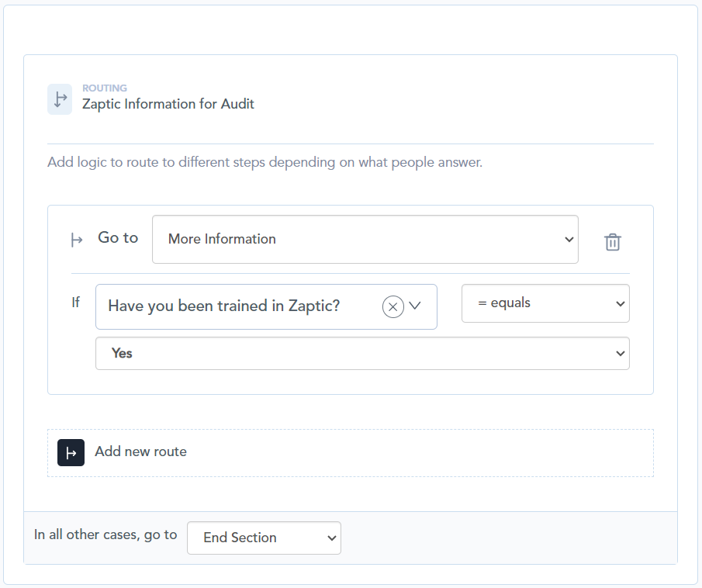Click the ROUTING label above the title
Image resolution: width=702 pixels, height=588 pixels.
105,88
